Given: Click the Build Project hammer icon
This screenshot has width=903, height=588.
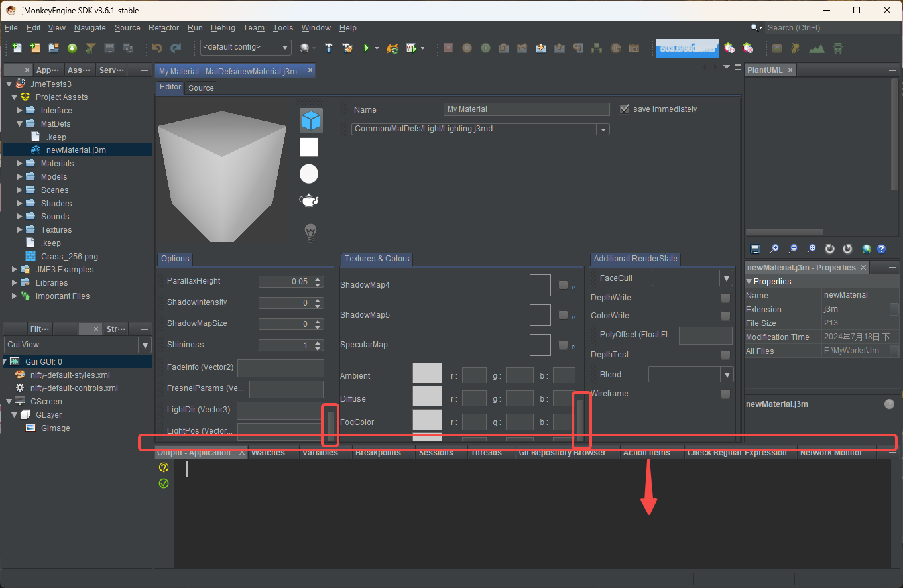Looking at the screenshot, I should pyautogui.click(x=328, y=48).
